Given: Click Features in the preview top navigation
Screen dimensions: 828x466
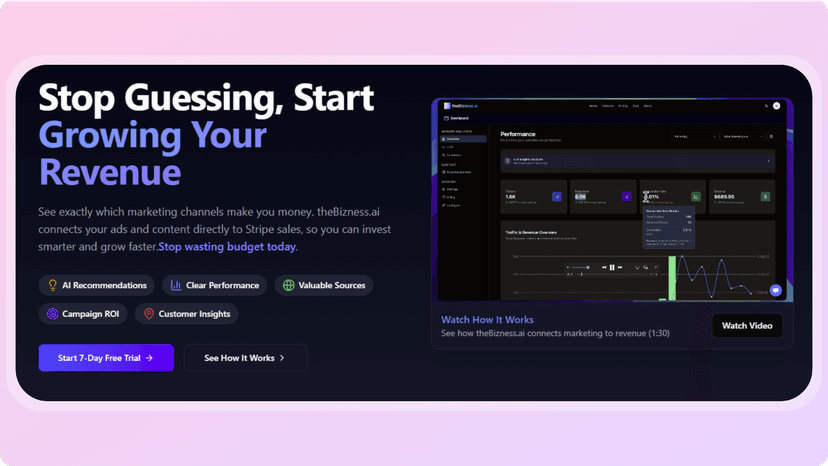Looking at the screenshot, I should coord(608,106).
